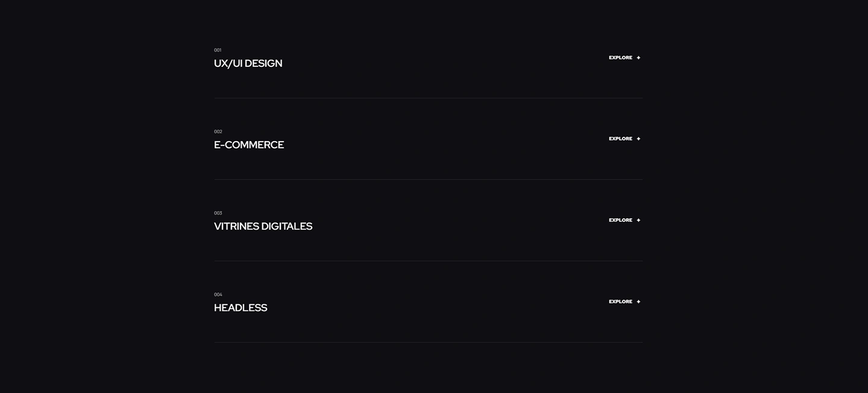Click the plus icon beside UX/UI Design's Explore
The width and height of the screenshot is (868, 393).
[x=638, y=58]
